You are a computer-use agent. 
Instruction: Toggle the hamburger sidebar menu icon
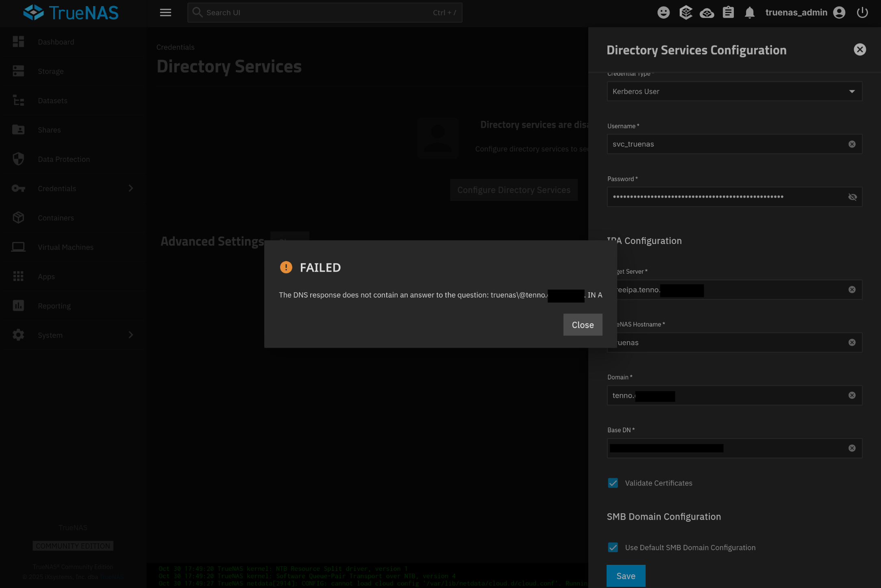(165, 13)
